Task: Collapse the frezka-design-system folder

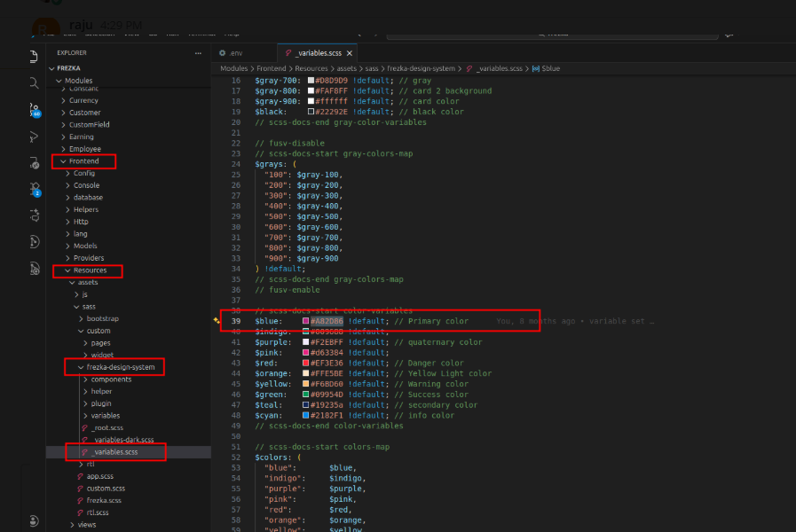Action: [81, 367]
